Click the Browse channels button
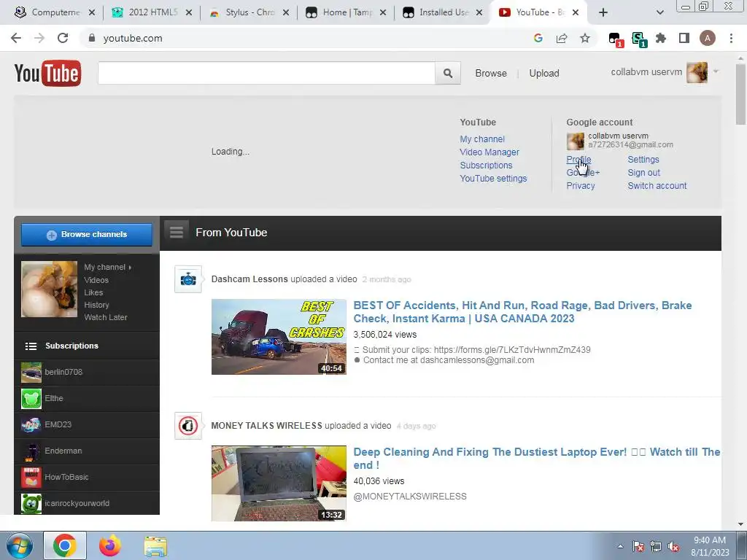This screenshot has width=747, height=560. pos(87,234)
